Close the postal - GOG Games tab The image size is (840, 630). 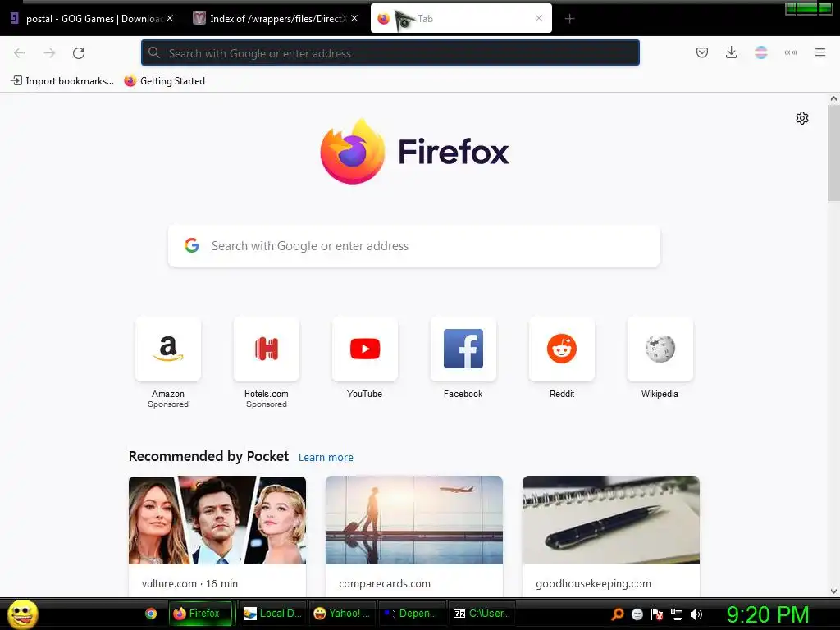[170, 18]
